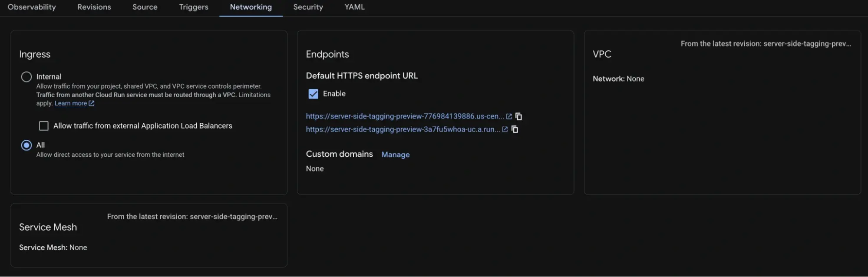
Task: Open the Observability tab
Action: pos(32,7)
